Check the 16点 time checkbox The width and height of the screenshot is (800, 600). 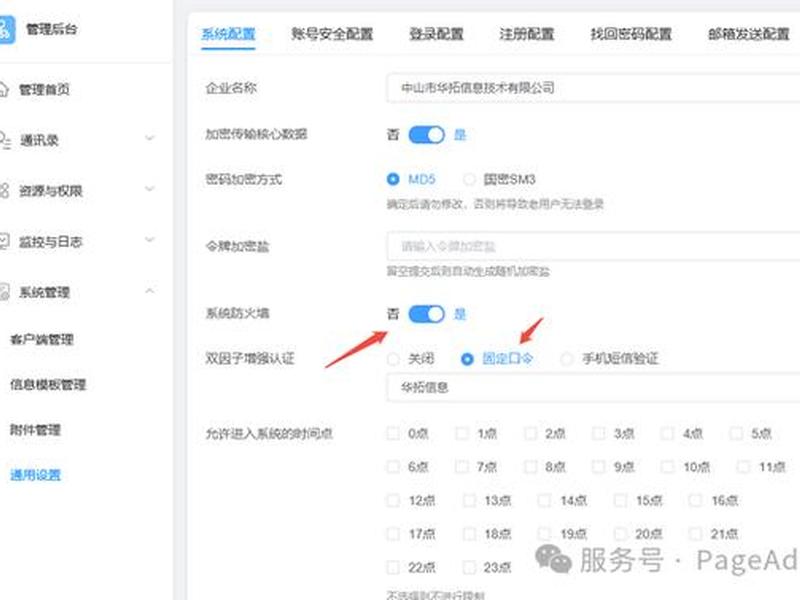pos(695,500)
